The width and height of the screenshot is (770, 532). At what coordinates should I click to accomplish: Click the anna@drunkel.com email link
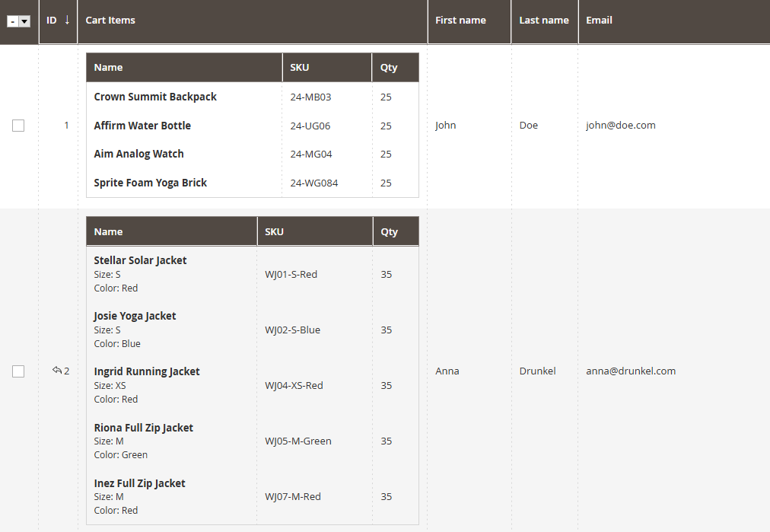click(631, 371)
